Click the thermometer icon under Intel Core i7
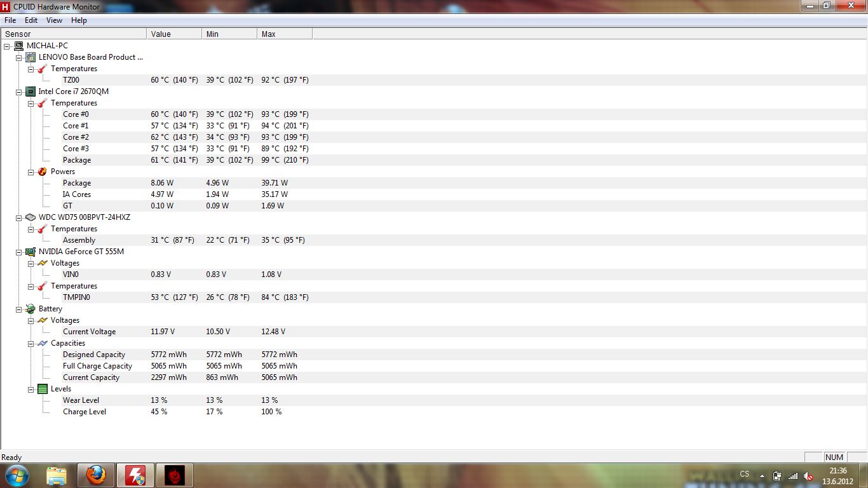The image size is (868, 488). (x=43, y=103)
